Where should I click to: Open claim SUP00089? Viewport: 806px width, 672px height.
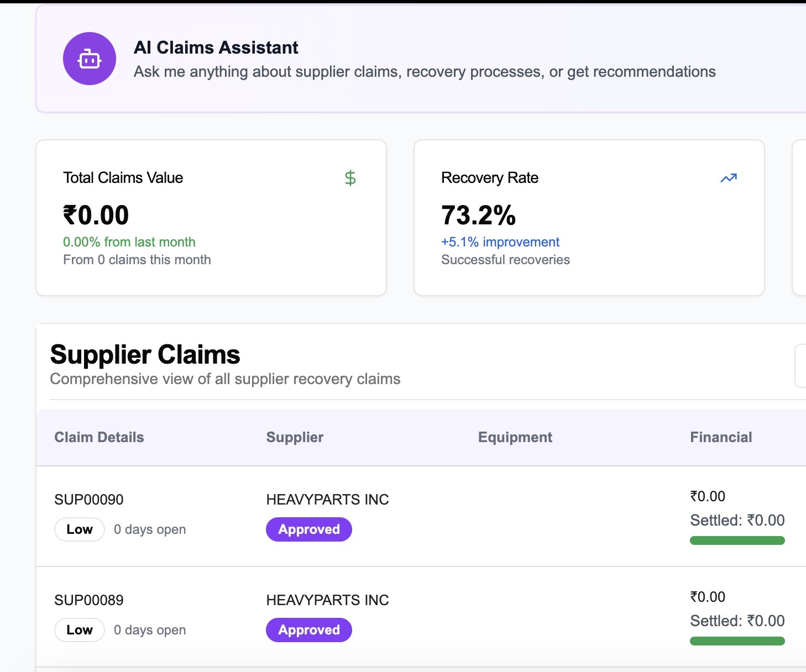tap(89, 600)
